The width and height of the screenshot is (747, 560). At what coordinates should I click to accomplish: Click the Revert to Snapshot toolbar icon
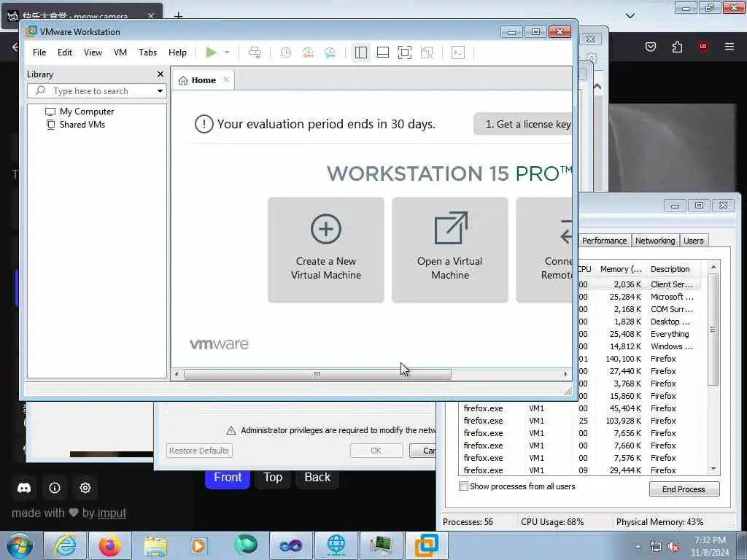coord(308,52)
